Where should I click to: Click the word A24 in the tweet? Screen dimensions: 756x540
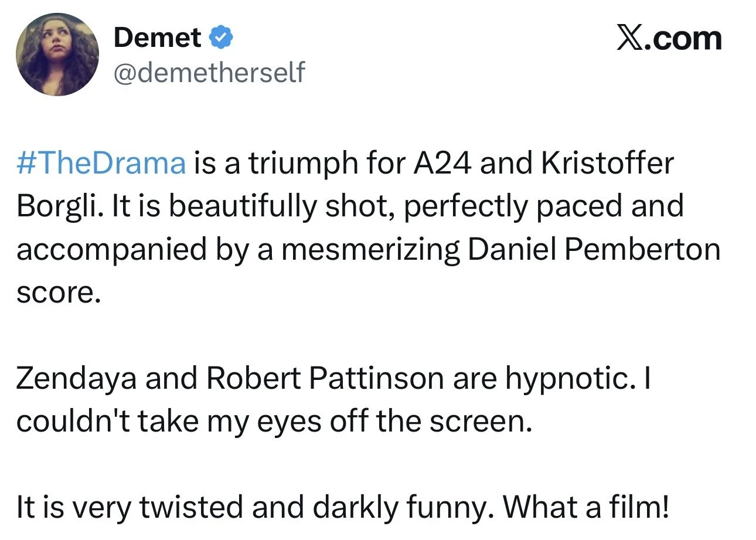tap(443, 164)
